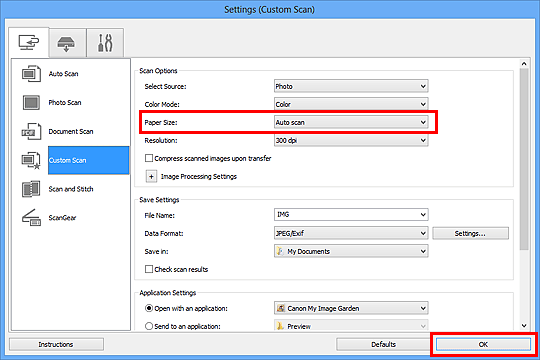Screen dimensions: 540x360
Task: Open the Data Format dropdown
Action: pyautogui.click(x=351, y=233)
